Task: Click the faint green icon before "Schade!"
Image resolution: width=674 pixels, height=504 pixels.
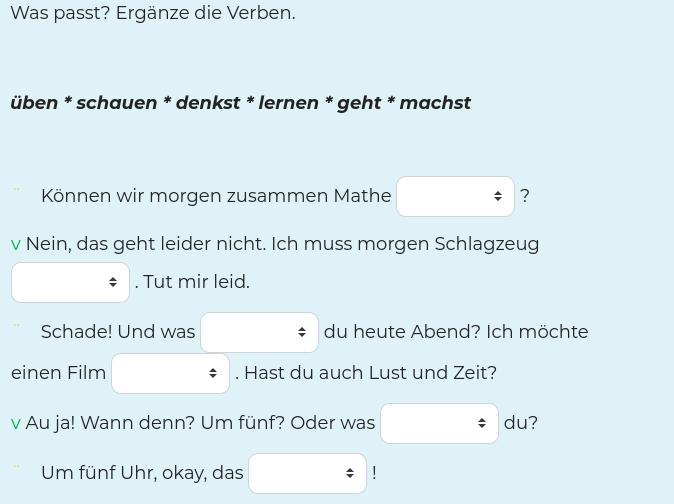Action: click(16, 325)
